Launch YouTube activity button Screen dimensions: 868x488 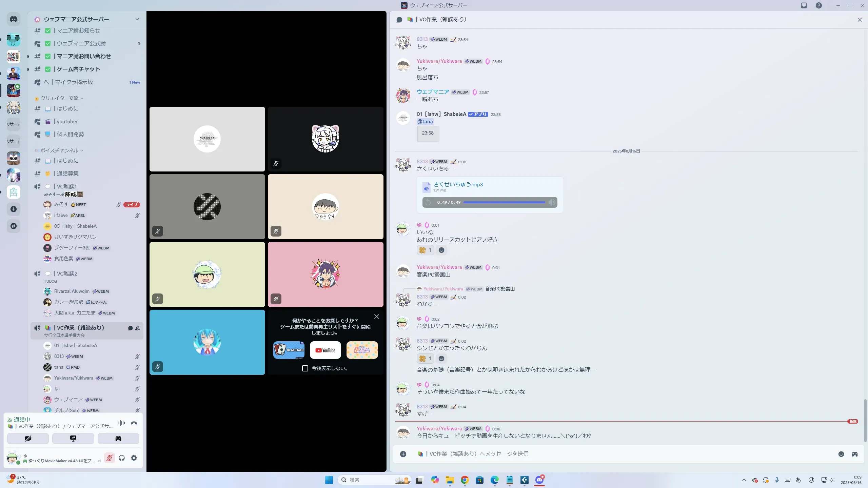click(325, 350)
